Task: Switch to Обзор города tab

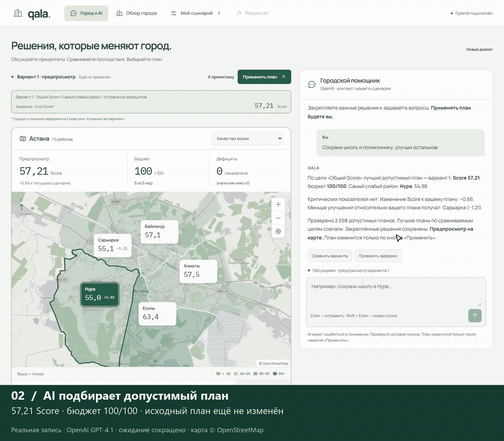Action: (136, 13)
